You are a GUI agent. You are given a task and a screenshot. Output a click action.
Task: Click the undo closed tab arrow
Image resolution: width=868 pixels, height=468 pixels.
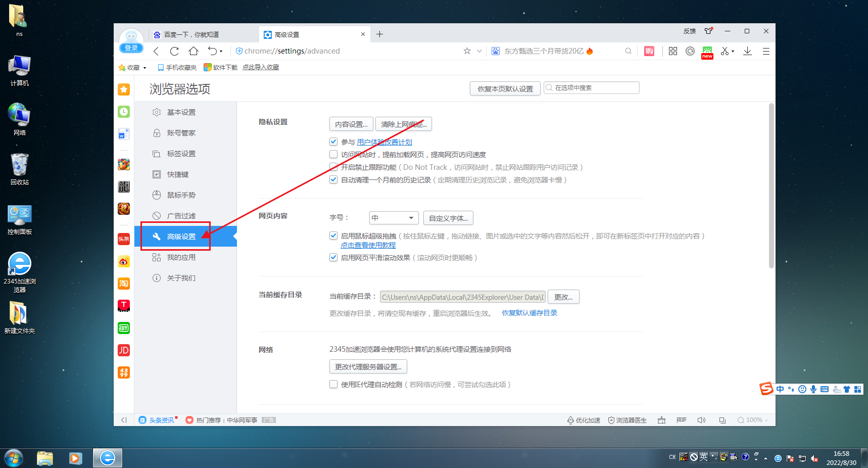coord(212,51)
